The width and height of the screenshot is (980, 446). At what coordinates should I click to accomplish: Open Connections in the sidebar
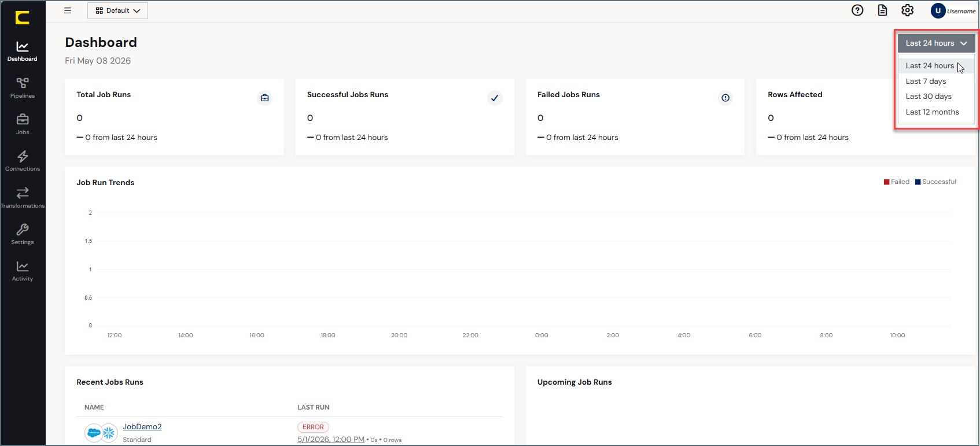(23, 161)
